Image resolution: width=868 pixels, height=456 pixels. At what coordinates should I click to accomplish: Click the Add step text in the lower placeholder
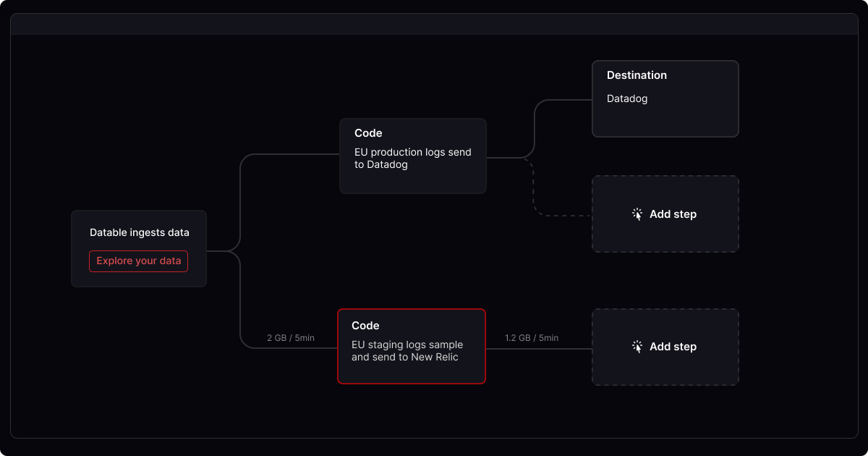click(673, 347)
